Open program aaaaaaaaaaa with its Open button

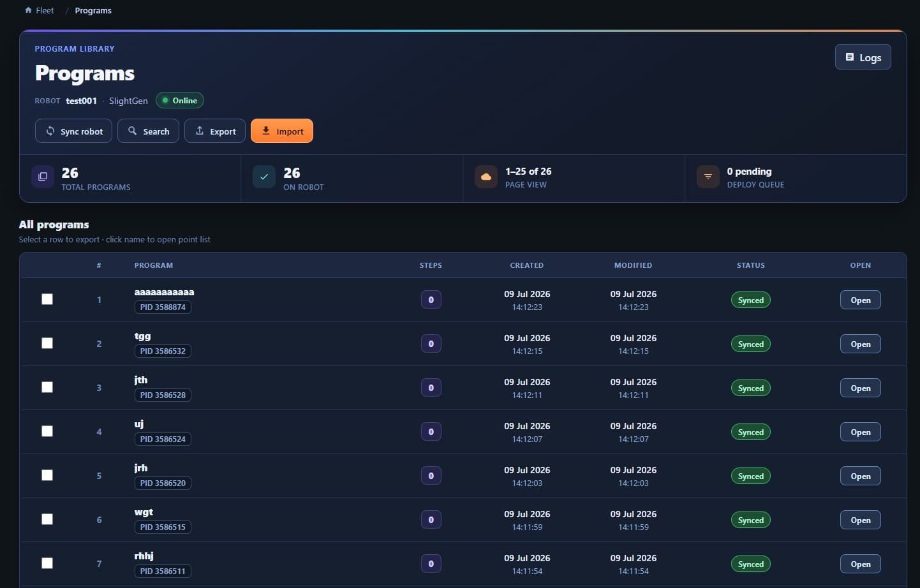tap(860, 300)
